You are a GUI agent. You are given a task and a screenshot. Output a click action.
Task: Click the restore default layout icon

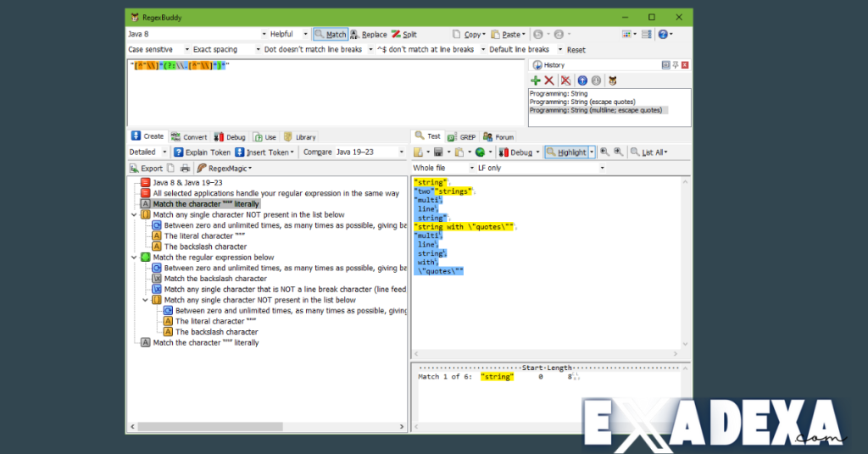646,34
